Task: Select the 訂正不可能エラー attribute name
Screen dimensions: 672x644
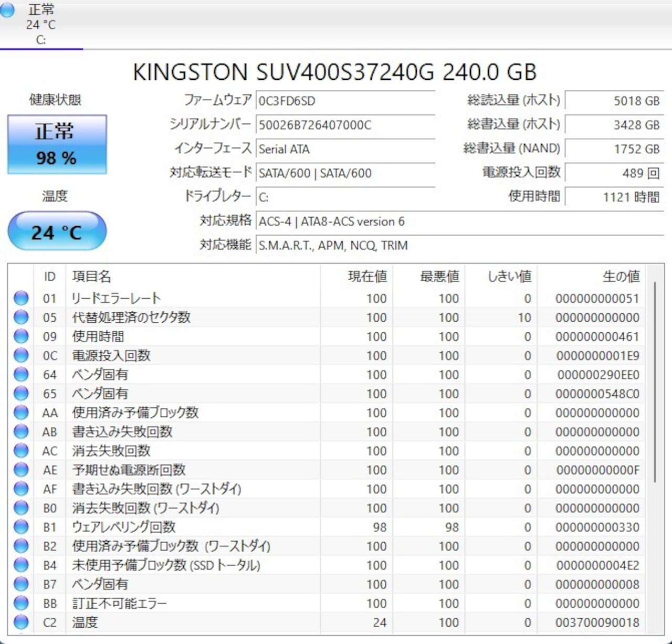Action: tap(119, 603)
